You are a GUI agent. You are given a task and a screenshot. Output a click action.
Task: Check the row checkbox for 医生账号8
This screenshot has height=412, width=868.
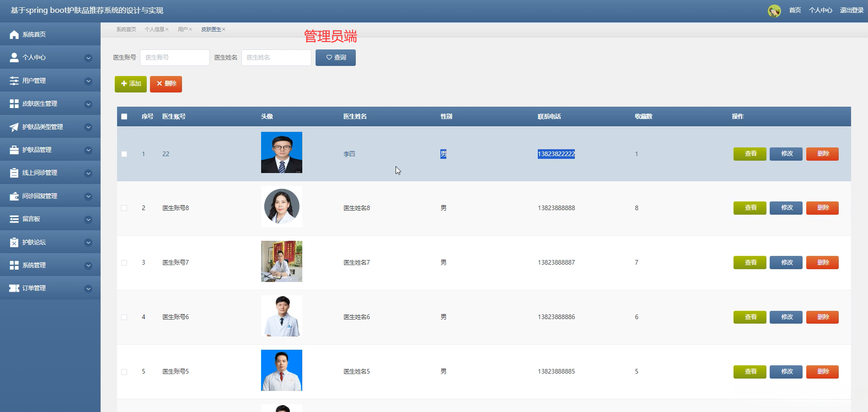click(x=124, y=208)
